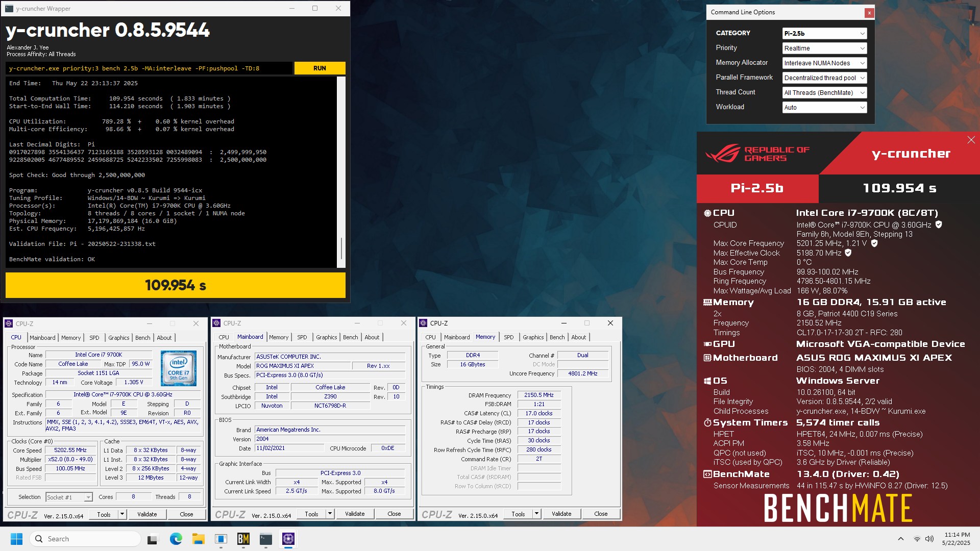
Task: Click the Republic of Gamers logo
Action: coord(757,153)
